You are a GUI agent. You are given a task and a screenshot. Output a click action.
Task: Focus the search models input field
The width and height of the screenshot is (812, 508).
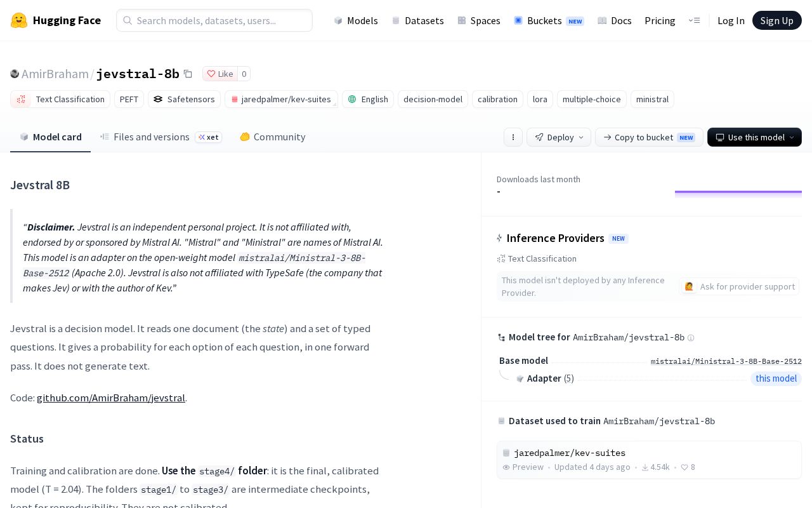coord(214,20)
